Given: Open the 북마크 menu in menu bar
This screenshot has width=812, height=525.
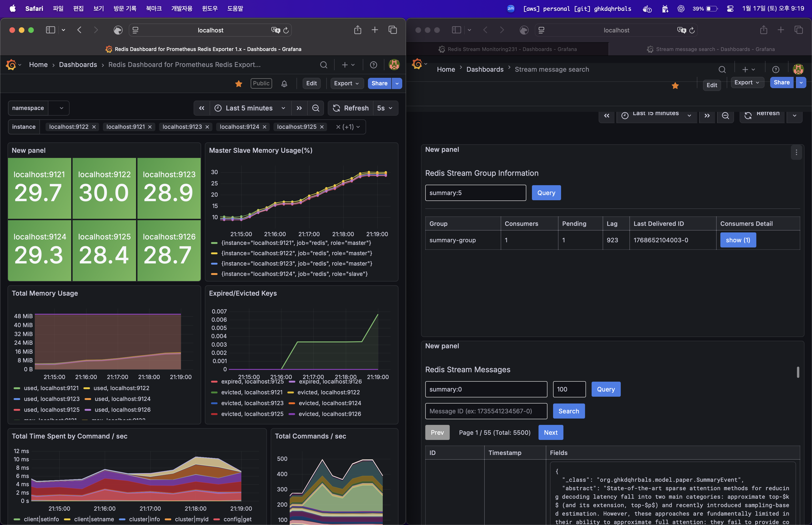Looking at the screenshot, I should [x=154, y=8].
